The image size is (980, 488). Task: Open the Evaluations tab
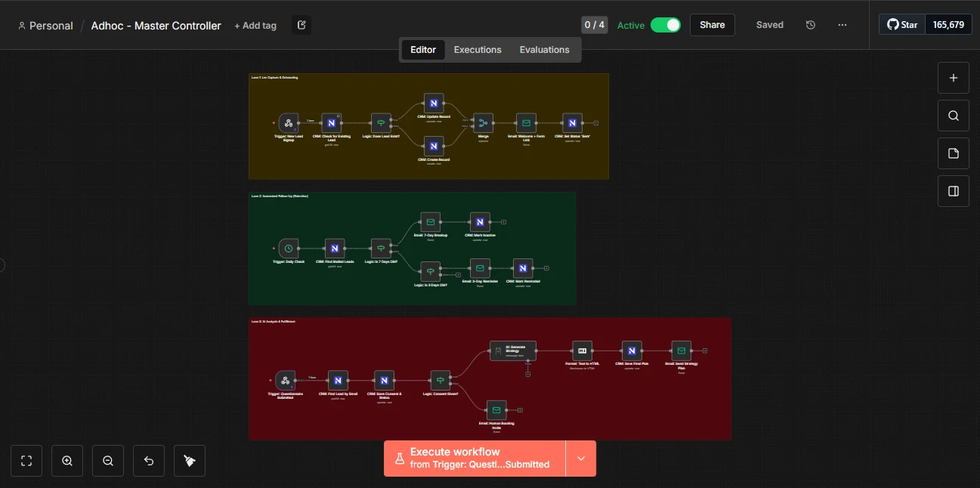coord(544,49)
